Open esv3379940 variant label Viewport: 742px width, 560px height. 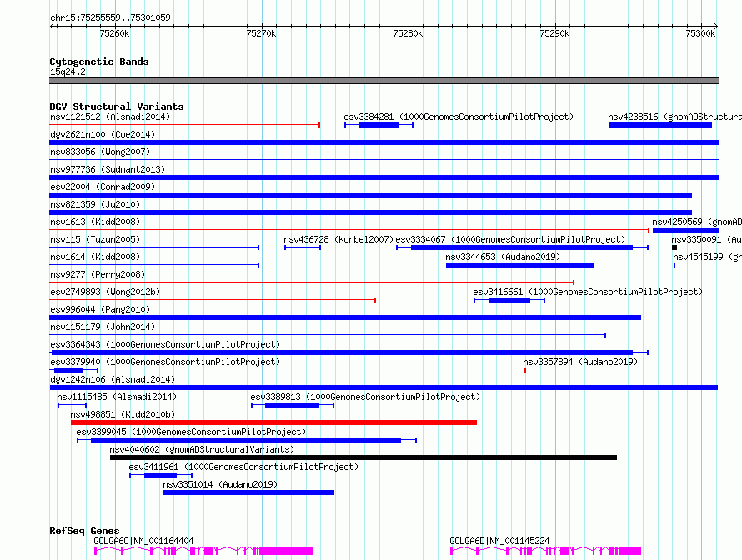pos(165,362)
